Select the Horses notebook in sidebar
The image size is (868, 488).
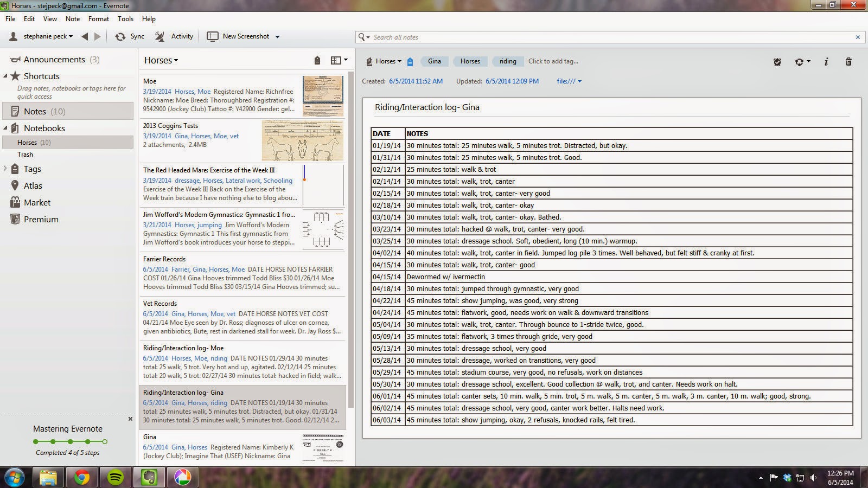pos(68,143)
